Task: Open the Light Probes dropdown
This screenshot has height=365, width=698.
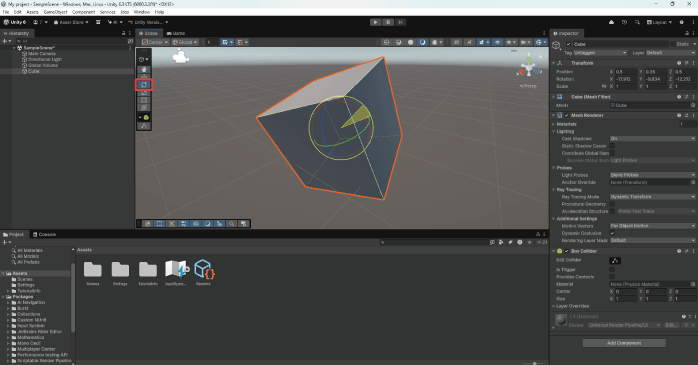Action: tap(652, 175)
